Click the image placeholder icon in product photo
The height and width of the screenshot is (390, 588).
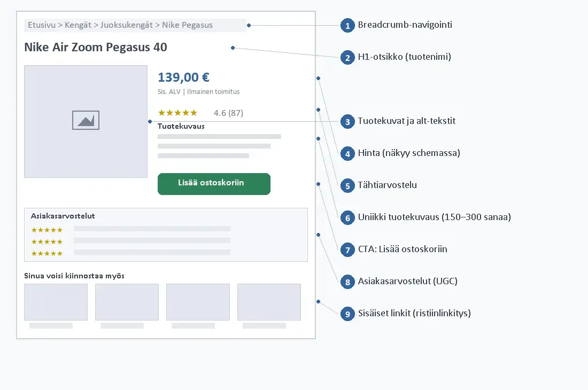click(86, 120)
